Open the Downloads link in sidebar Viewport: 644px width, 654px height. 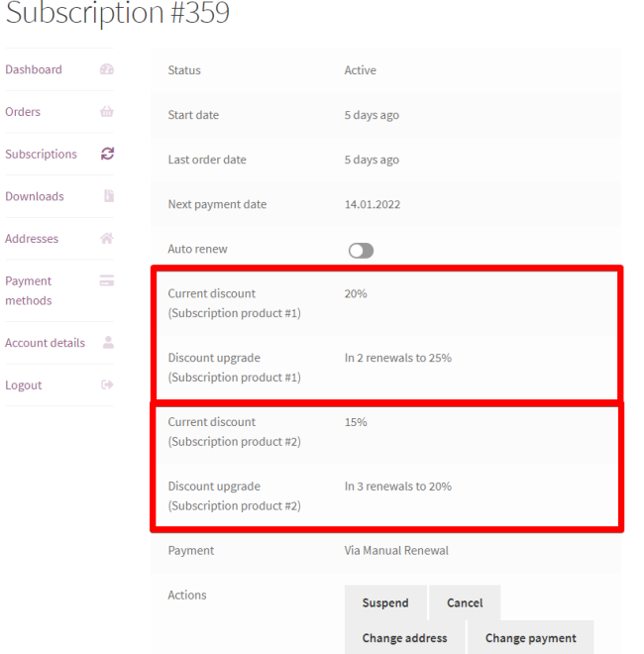35,196
